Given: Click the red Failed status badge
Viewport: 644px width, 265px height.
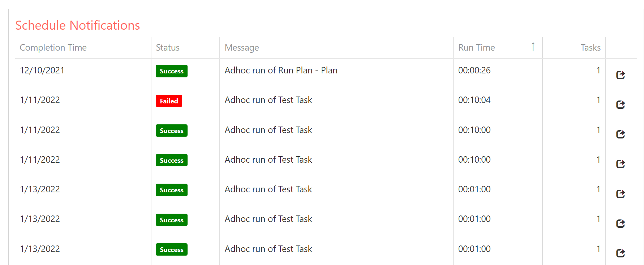Looking at the screenshot, I should [169, 101].
